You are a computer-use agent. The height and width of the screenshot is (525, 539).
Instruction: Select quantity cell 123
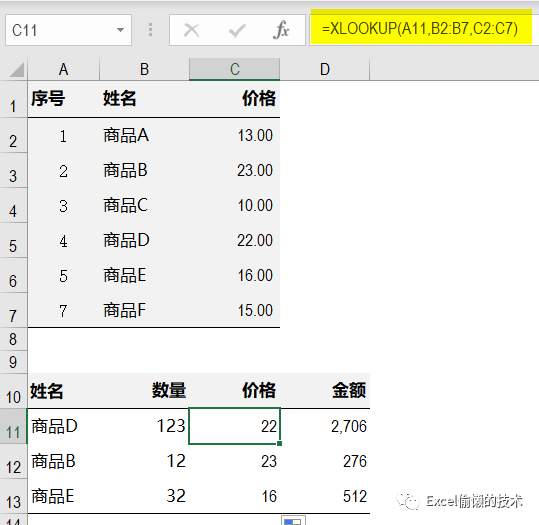tap(144, 426)
